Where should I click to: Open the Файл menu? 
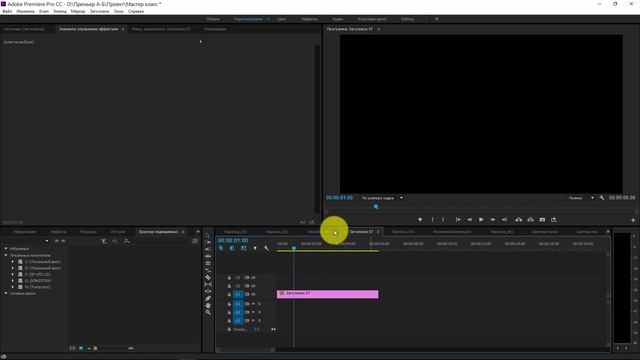coord(7,11)
